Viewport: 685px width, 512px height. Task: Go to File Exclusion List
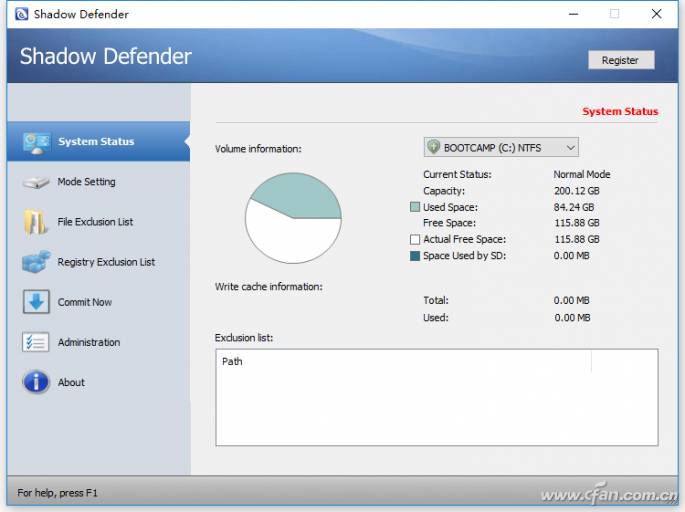coord(95,222)
